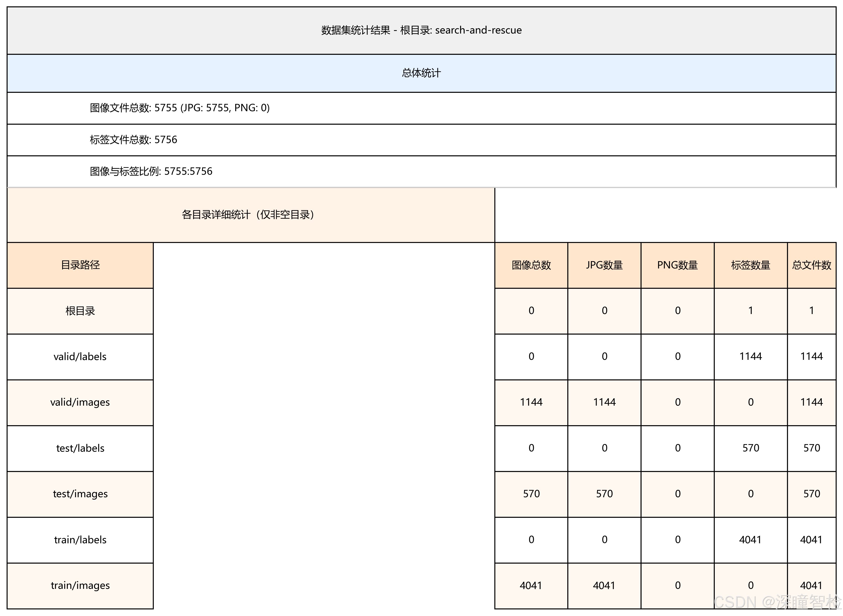
Task: Click the 图像总数 column header
Action: pos(531,265)
